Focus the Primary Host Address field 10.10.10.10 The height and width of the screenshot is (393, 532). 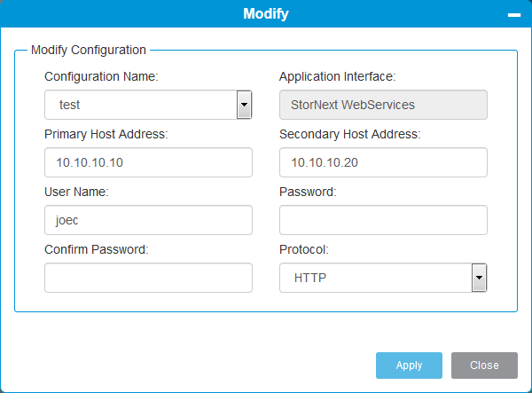(x=148, y=162)
